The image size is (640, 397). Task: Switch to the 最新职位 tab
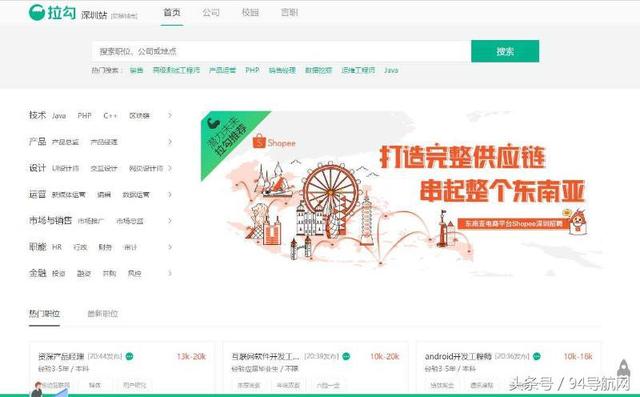pyautogui.click(x=102, y=314)
